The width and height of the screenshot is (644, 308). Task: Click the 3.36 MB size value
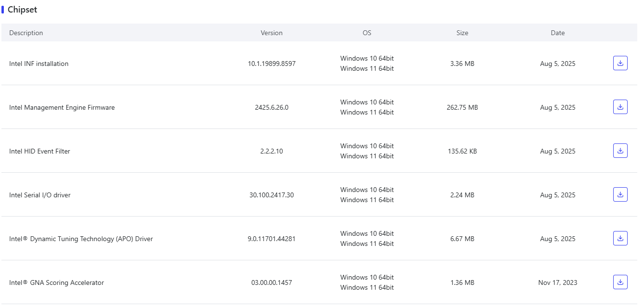(x=462, y=64)
